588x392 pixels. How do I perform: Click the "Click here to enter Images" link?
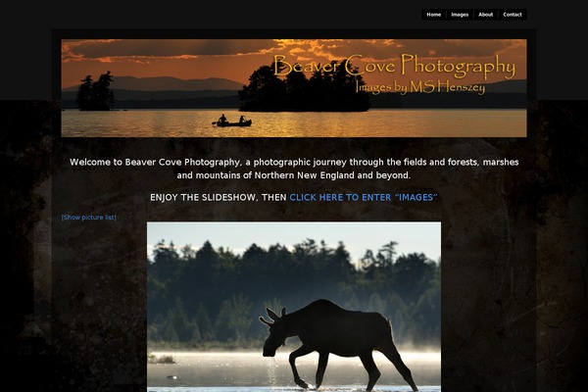[364, 197]
